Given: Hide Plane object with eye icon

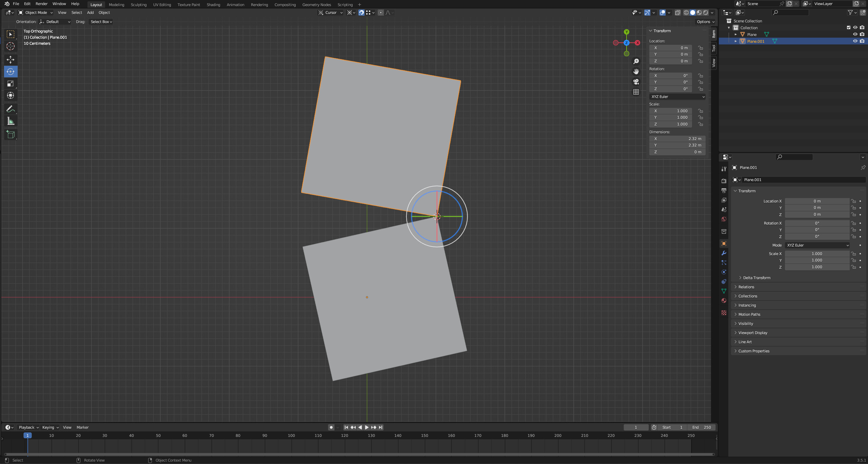Looking at the screenshot, I should tap(855, 34).
